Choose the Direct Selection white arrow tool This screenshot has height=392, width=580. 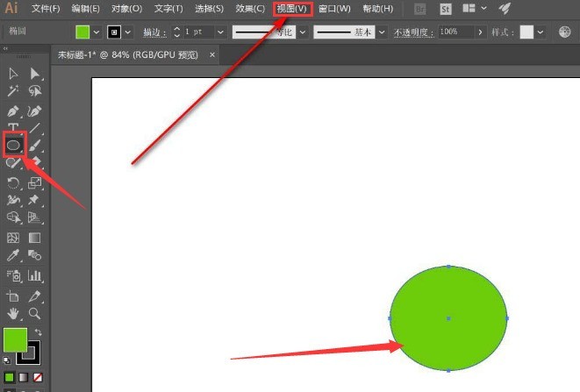35,74
